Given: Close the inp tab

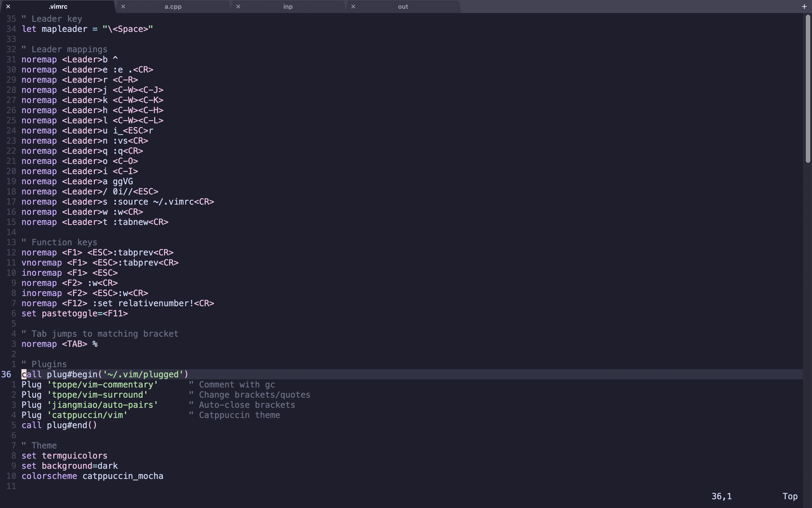Looking at the screenshot, I should tap(238, 6).
